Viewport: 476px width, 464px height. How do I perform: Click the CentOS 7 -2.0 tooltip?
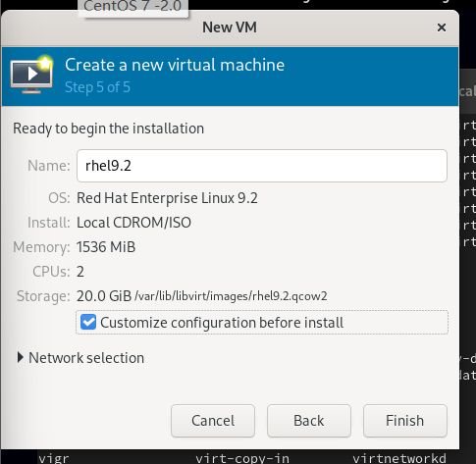(132, 7)
